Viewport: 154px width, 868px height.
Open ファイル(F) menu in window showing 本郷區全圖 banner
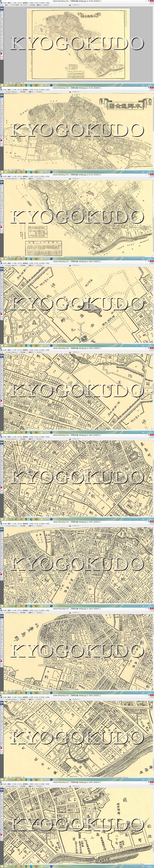point(4,90)
